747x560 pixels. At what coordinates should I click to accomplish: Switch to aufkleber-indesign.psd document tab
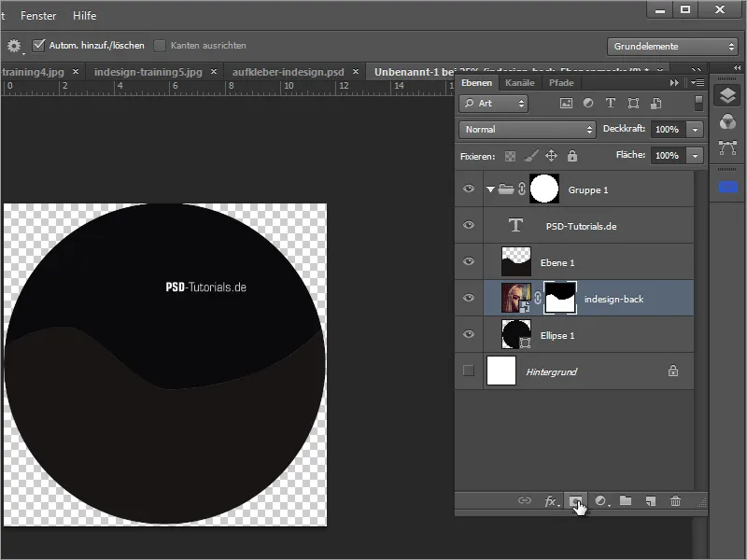pos(288,72)
